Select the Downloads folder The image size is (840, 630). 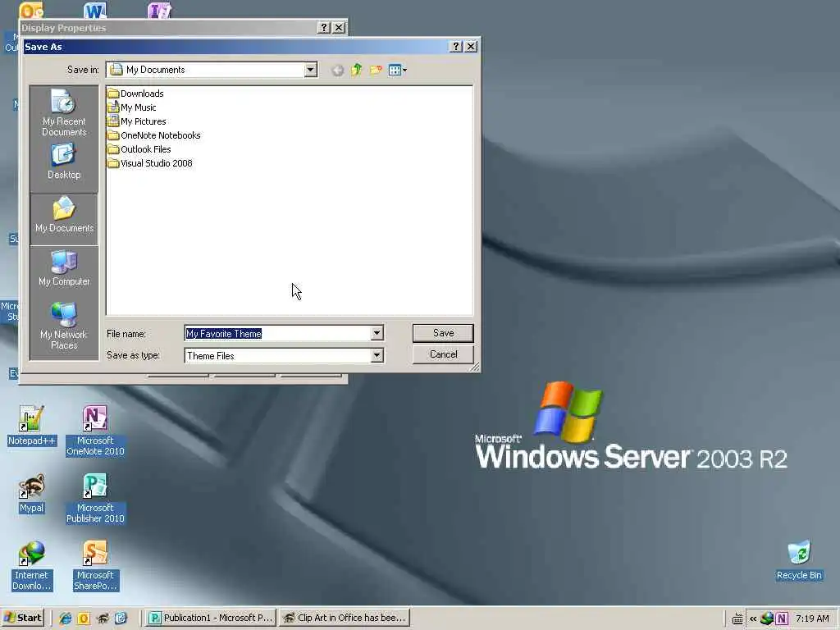point(135,94)
